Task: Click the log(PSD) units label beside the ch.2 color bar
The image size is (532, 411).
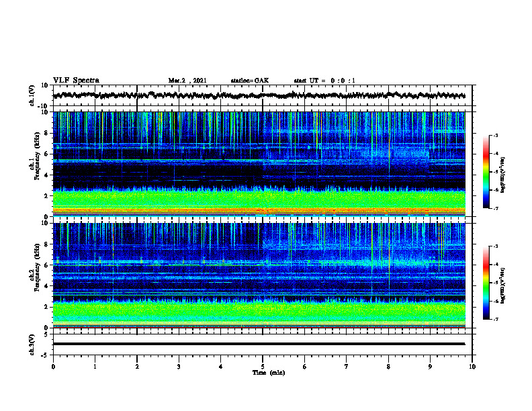Action: coord(503,285)
